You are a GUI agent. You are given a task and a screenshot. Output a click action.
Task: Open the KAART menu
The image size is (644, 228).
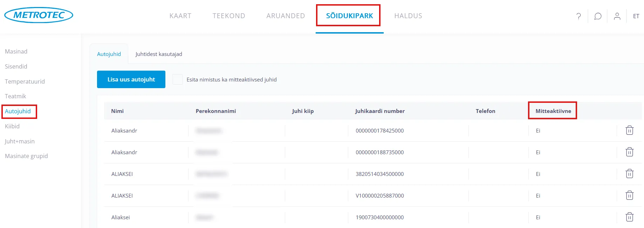point(180,16)
